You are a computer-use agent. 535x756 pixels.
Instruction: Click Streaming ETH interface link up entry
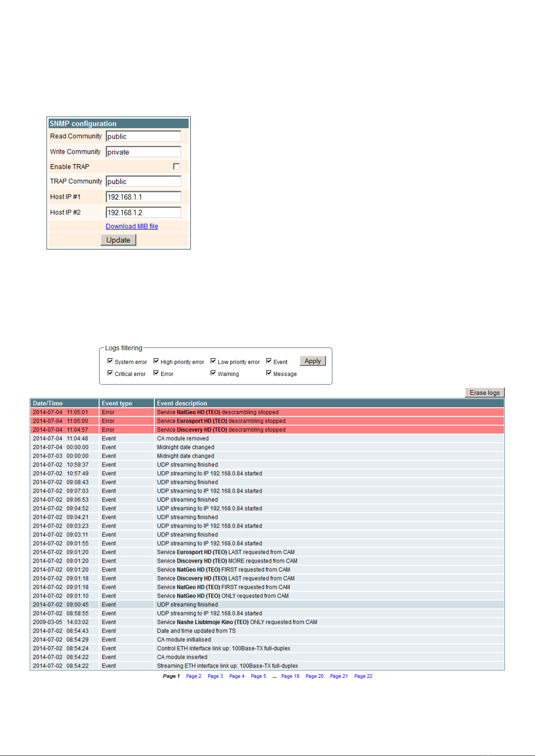point(267,666)
